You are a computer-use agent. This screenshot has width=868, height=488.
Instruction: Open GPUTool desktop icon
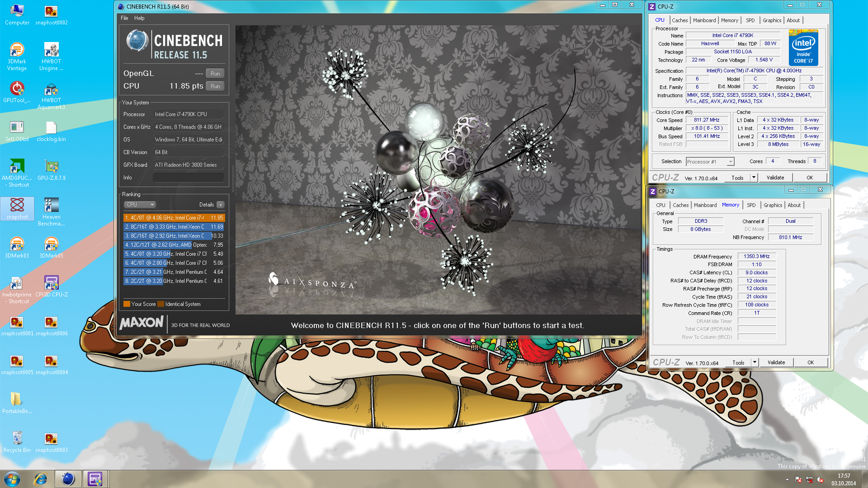pyautogui.click(x=17, y=92)
